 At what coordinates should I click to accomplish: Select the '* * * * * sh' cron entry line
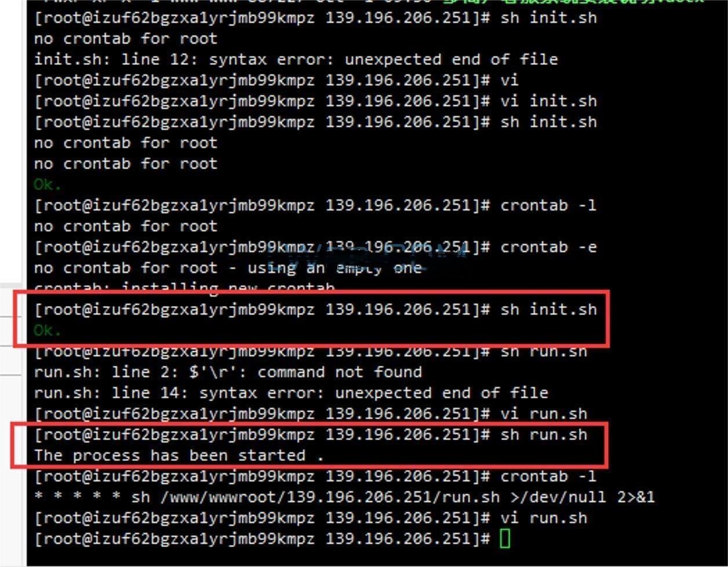(344, 497)
